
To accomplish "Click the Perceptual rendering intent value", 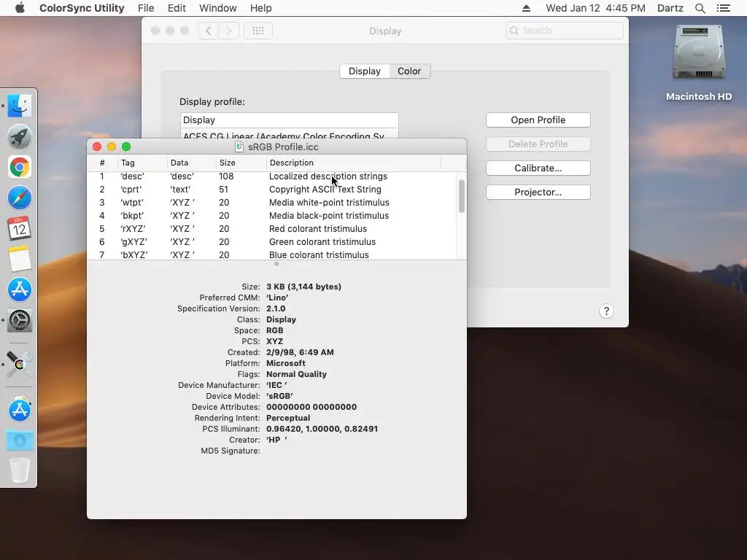I will [x=287, y=418].
